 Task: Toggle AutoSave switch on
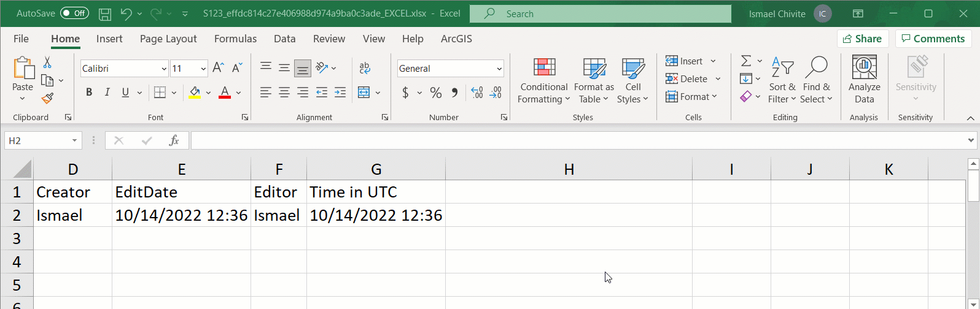pos(74,13)
